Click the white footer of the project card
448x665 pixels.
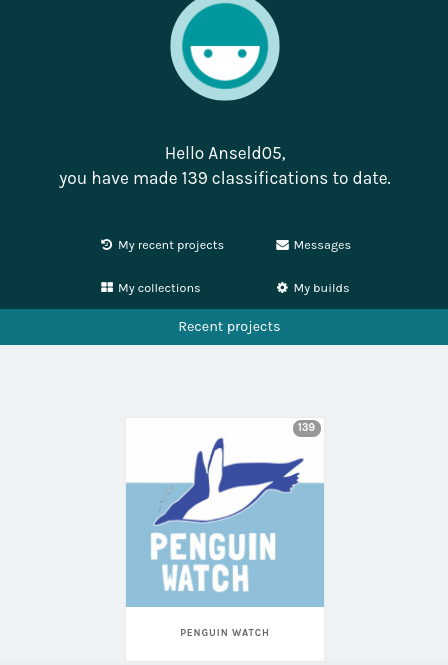click(x=225, y=634)
